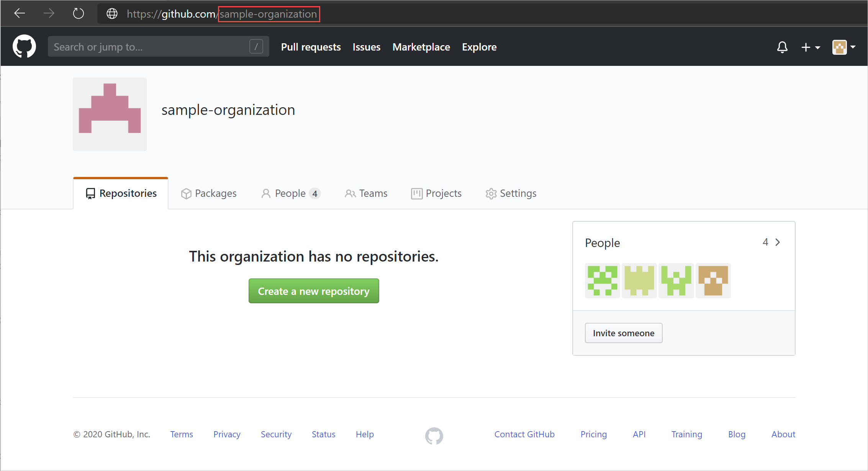Click Create a new repository button

314,291
